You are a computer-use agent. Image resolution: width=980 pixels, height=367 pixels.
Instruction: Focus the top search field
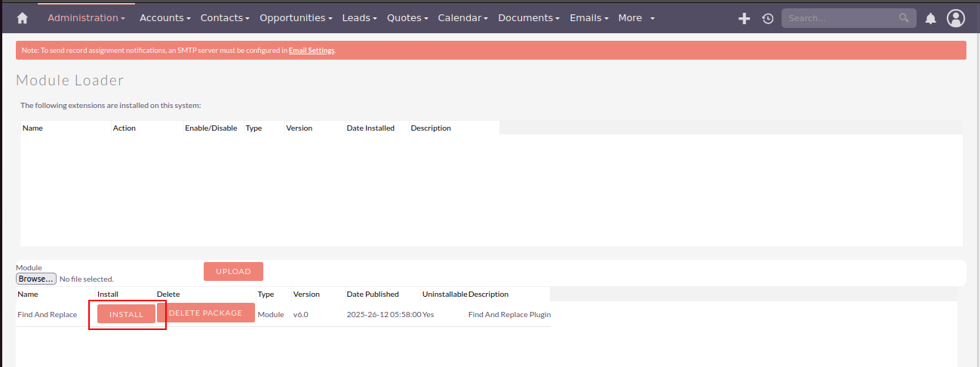pos(839,18)
